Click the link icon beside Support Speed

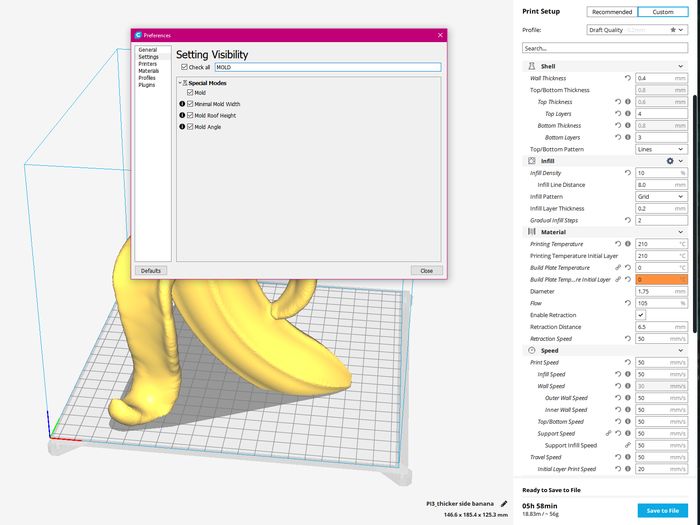coord(608,433)
